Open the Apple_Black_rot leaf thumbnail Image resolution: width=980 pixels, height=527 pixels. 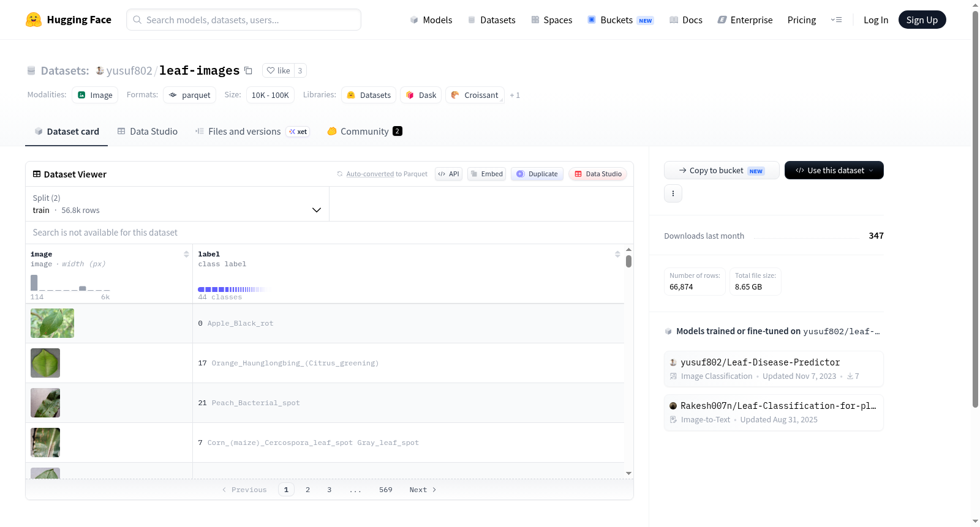click(52, 323)
